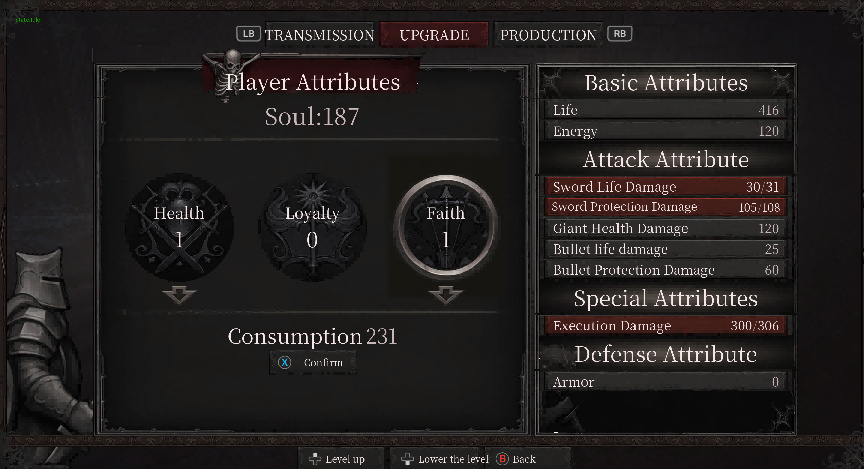Open the Production tab
Image resolution: width=864 pixels, height=469 pixels.
coord(548,35)
